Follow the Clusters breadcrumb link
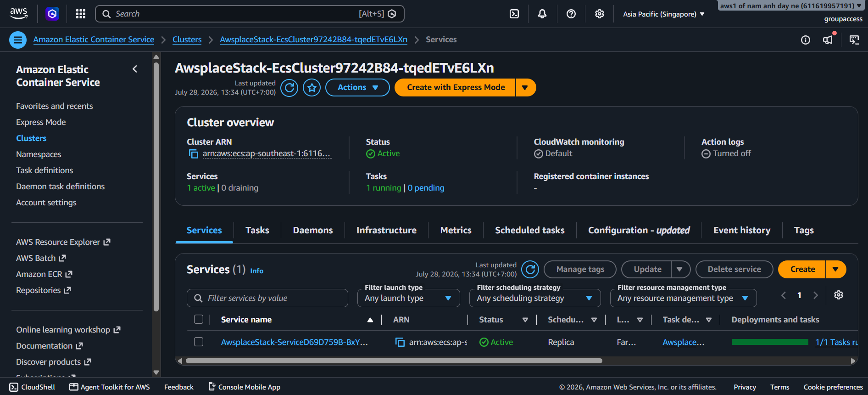868x395 pixels. [x=187, y=39]
